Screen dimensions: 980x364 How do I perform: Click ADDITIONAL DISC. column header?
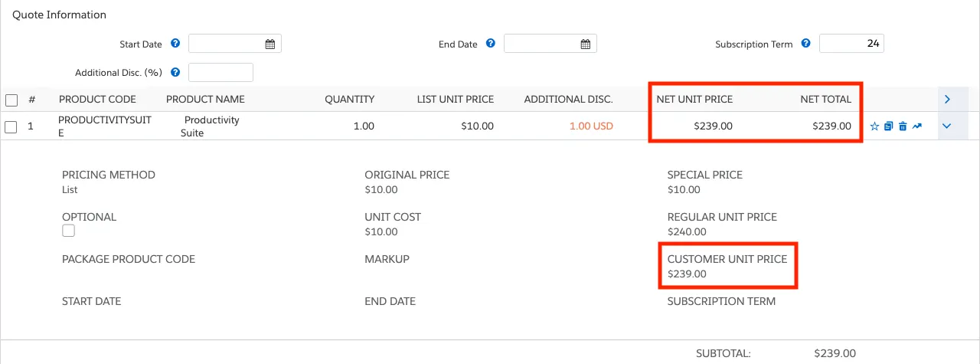569,100
